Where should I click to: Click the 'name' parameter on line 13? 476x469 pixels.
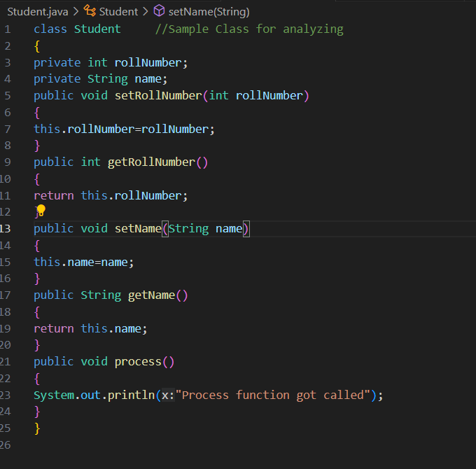coord(229,229)
